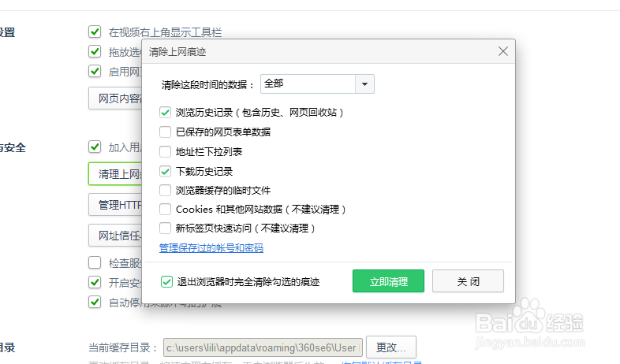Enable 新标签页快速访问 checkbox
The image size is (620, 364).
pyautogui.click(x=166, y=228)
